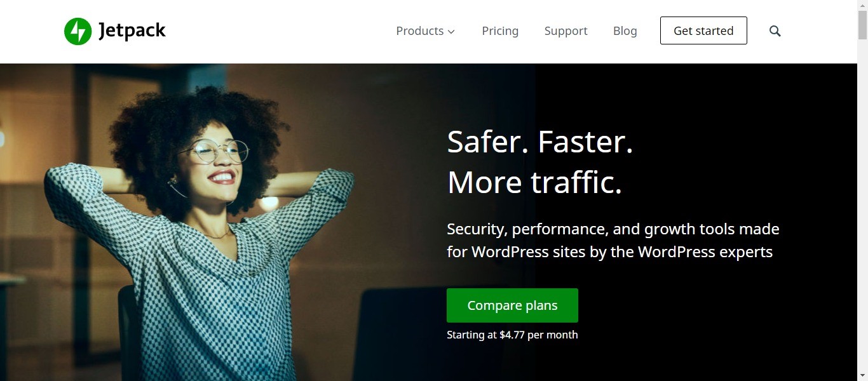Click the security and performance tagline paragraph
Image resolution: width=868 pixels, height=381 pixels.
coord(613,240)
